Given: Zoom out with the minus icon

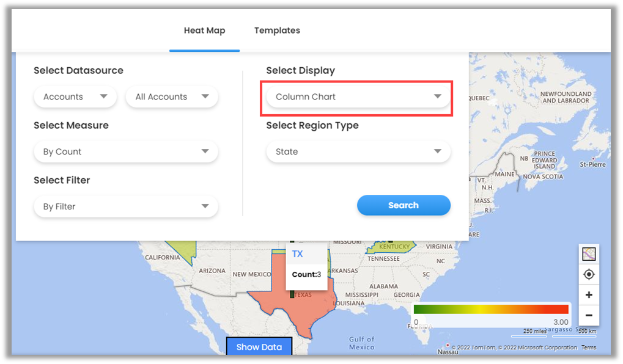Looking at the screenshot, I should [x=589, y=315].
